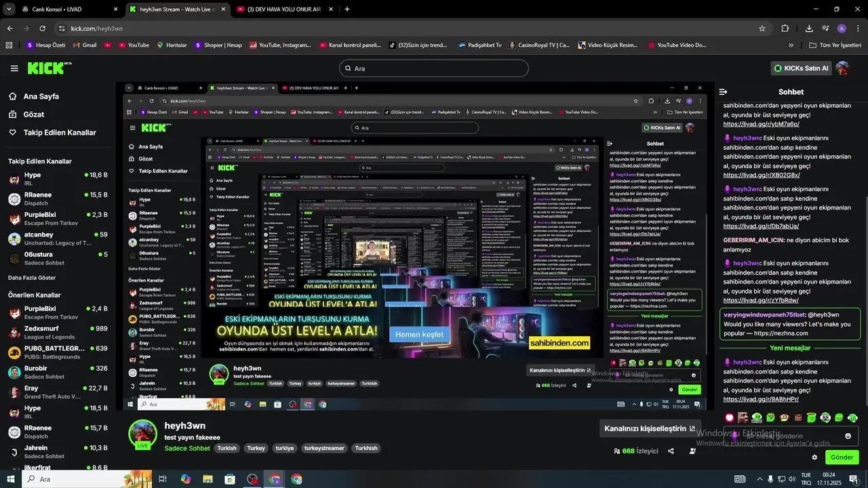This screenshot has height=488, width=868.
Task: Go back in browser
Action: coord(9,28)
